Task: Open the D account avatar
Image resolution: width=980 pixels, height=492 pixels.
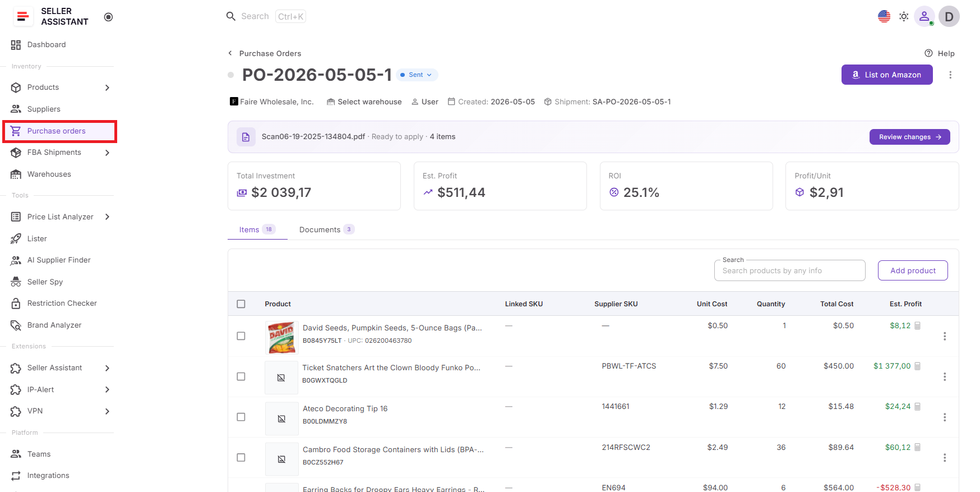Action: (949, 16)
